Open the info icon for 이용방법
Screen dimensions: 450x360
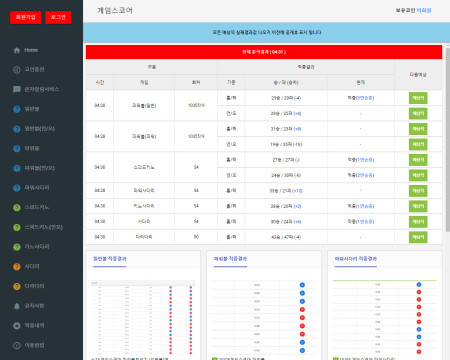(17, 345)
